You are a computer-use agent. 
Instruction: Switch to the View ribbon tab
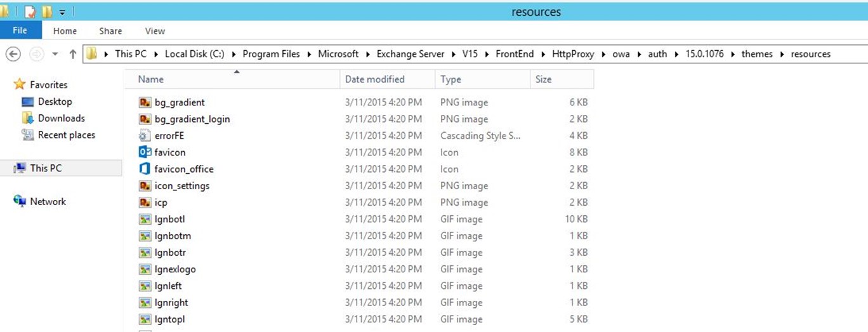155,30
